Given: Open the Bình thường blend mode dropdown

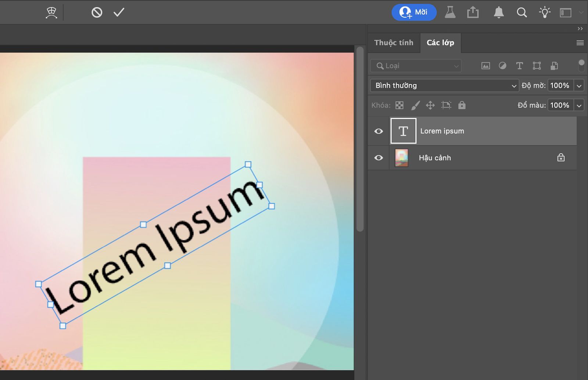Looking at the screenshot, I should pos(444,85).
